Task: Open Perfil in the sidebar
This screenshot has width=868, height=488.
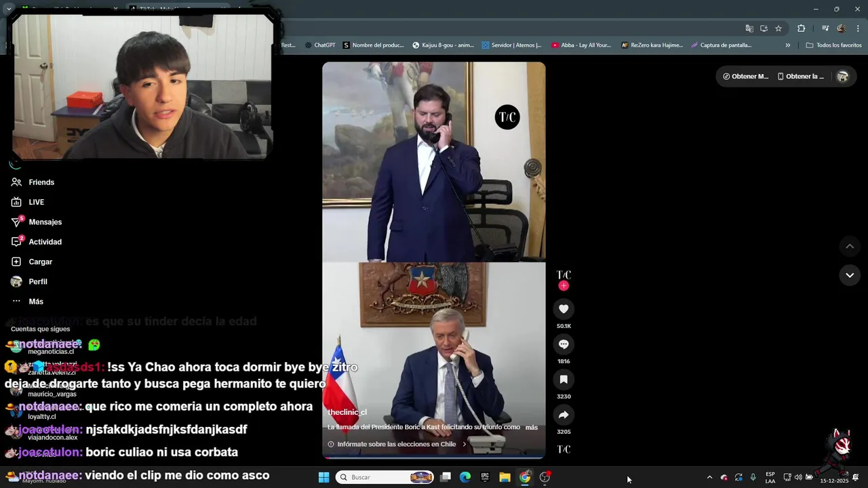Action: [x=29, y=281]
